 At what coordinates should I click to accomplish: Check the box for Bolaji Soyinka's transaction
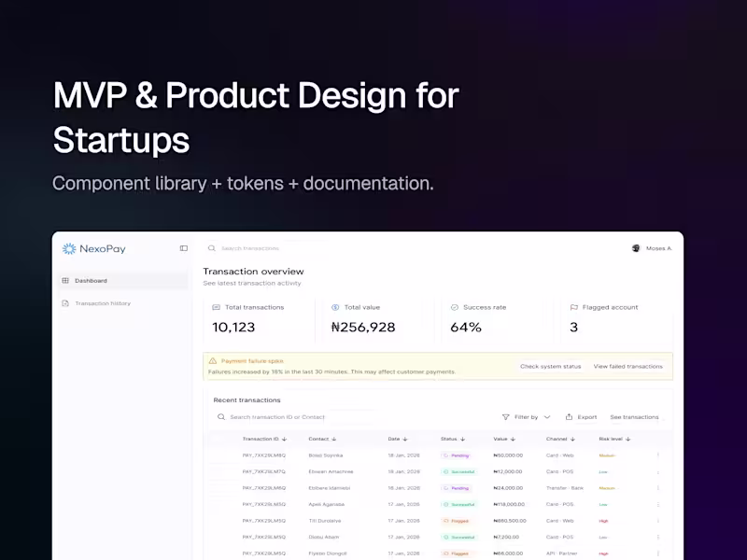[x=217, y=455]
